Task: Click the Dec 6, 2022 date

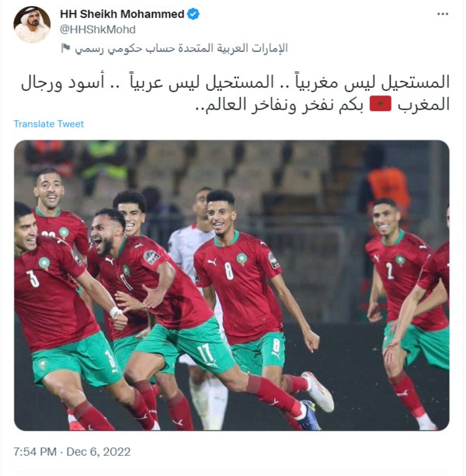Action: (99, 451)
